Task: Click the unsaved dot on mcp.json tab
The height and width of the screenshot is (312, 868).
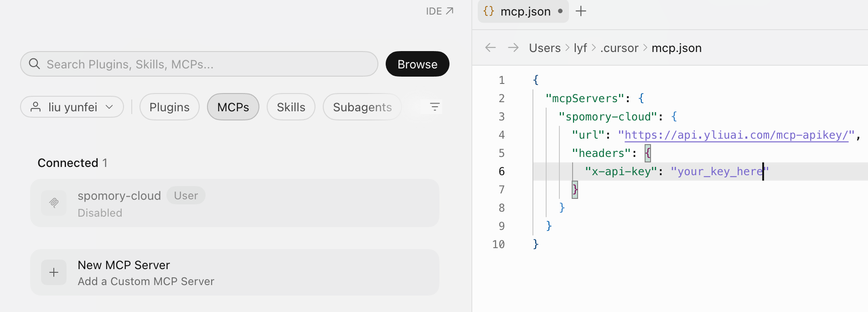Action: click(560, 11)
